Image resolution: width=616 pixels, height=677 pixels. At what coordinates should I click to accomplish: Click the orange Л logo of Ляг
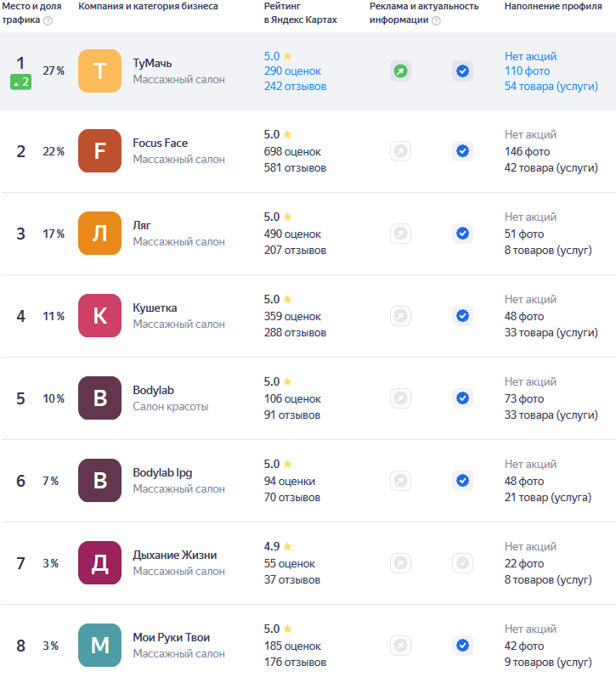pyautogui.click(x=99, y=233)
